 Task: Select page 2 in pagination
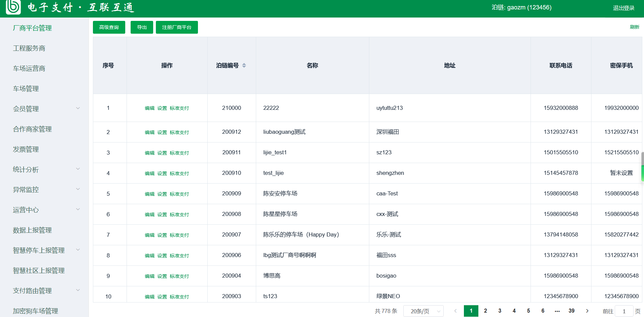point(485,311)
